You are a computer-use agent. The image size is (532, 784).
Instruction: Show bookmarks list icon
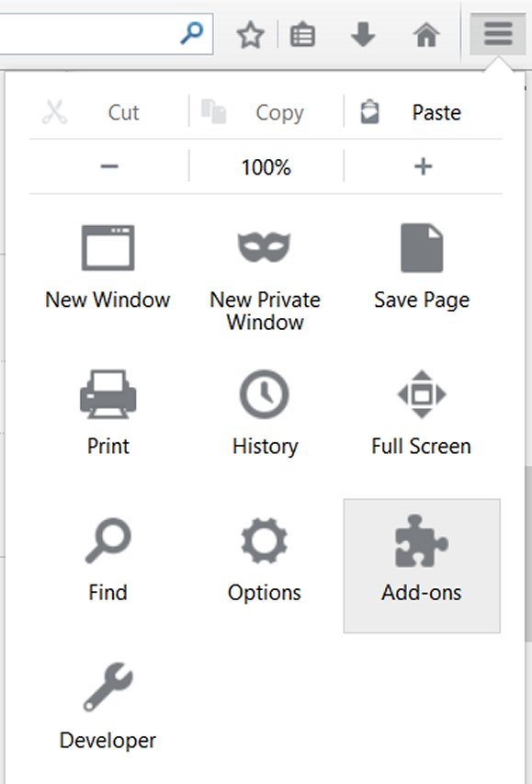(x=302, y=36)
